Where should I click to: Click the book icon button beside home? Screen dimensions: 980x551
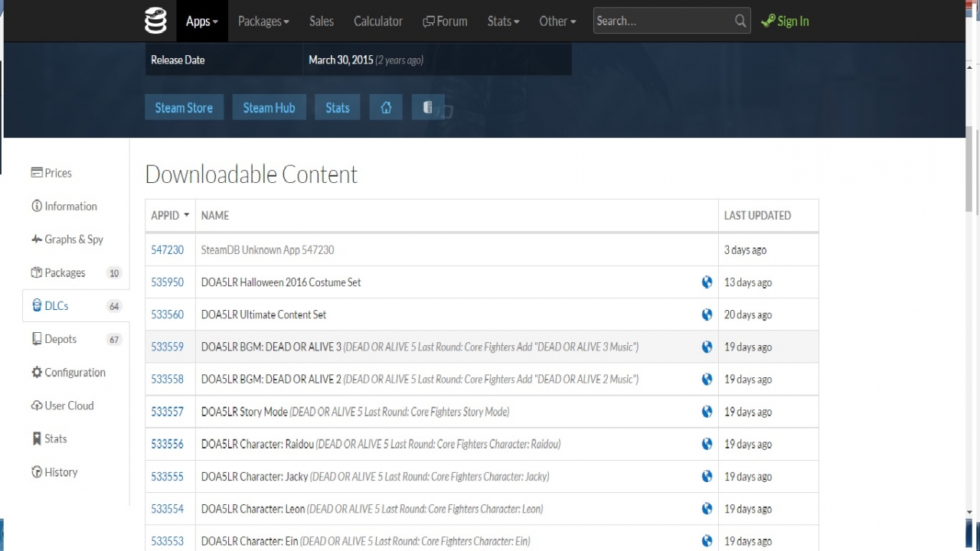click(428, 108)
